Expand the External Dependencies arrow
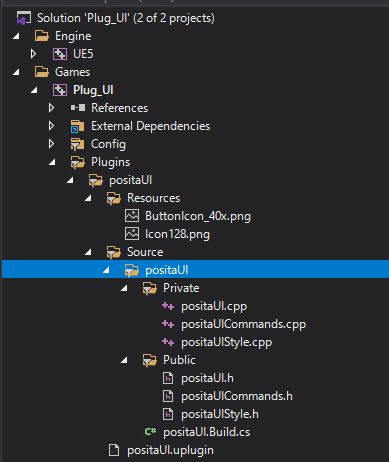The width and height of the screenshot is (389, 462). 51,126
